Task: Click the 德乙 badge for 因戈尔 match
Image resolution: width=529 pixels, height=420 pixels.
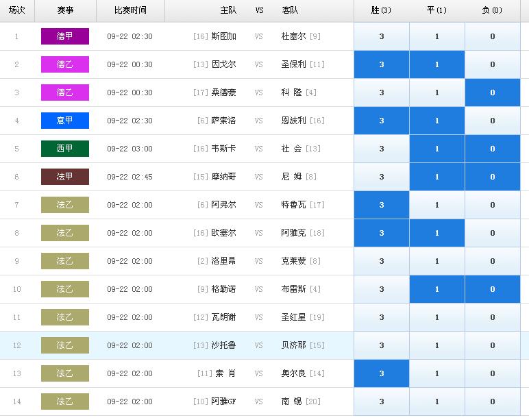Action: click(x=65, y=64)
